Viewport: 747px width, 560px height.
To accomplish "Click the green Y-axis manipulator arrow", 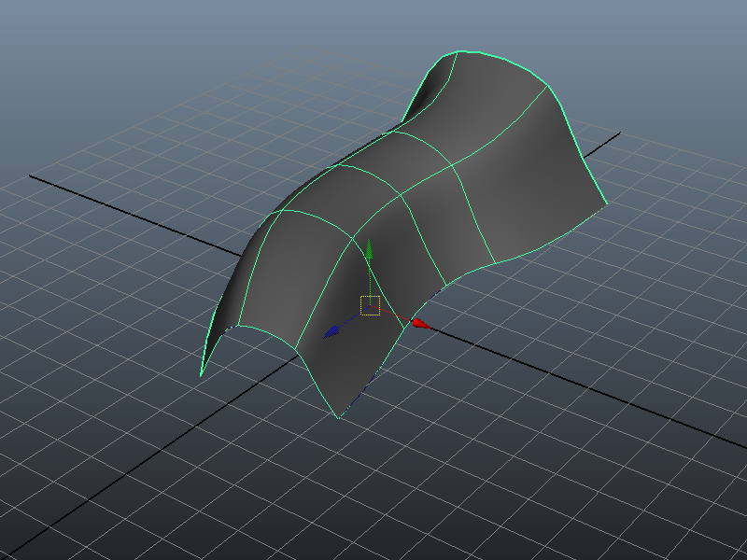I will [x=369, y=248].
